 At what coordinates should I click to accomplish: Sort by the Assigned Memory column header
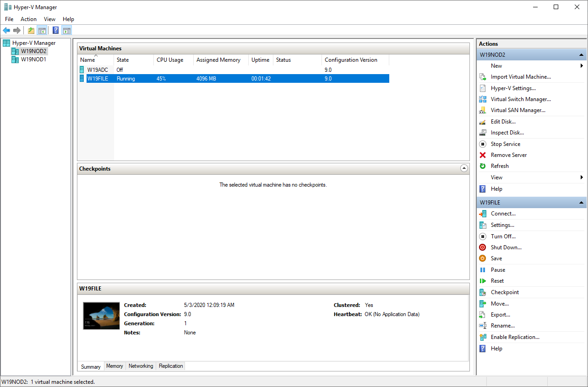click(x=221, y=60)
